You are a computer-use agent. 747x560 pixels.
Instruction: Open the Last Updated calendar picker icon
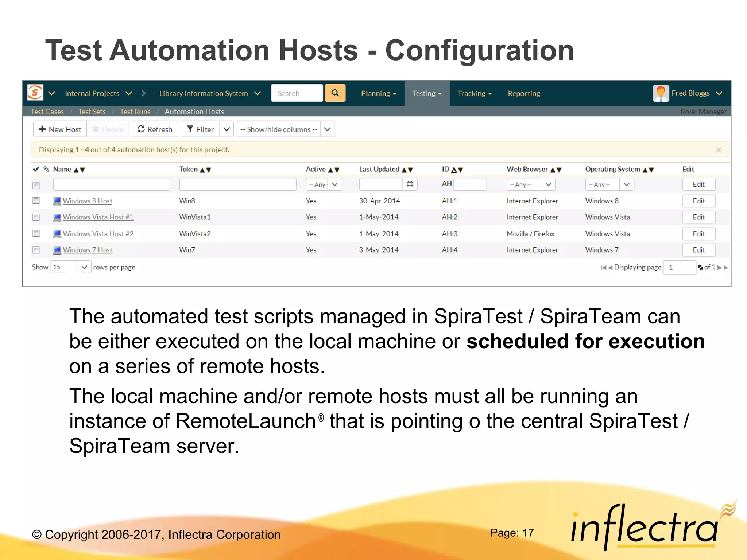[410, 184]
